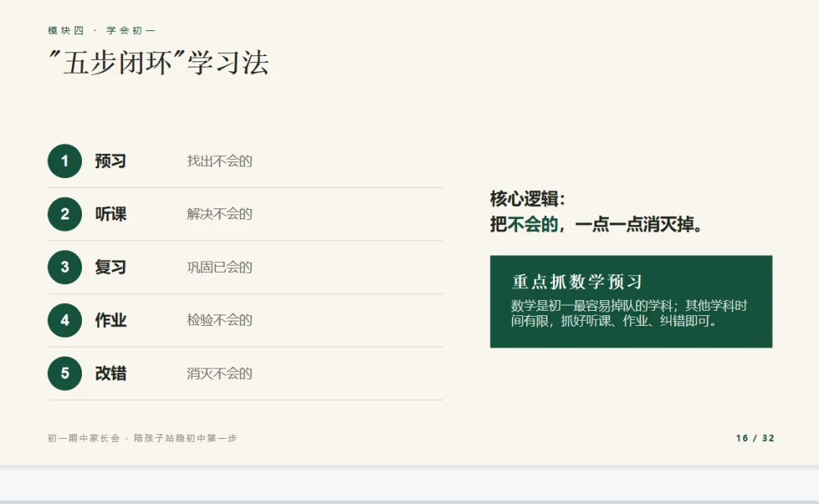Click the description 消灭不会的
This screenshot has height=504, width=819.
click(219, 374)
